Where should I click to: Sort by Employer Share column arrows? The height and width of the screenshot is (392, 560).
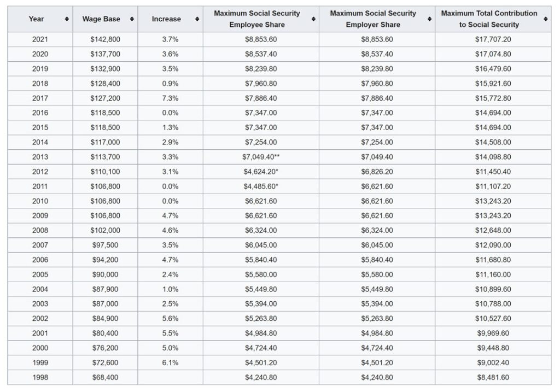pyautogui.click(x=429, y=19)
